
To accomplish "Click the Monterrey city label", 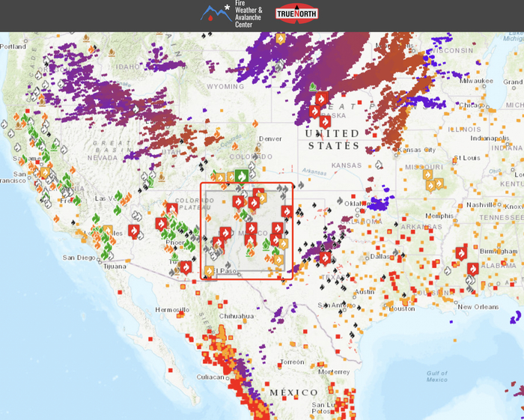I will (334, 371).
